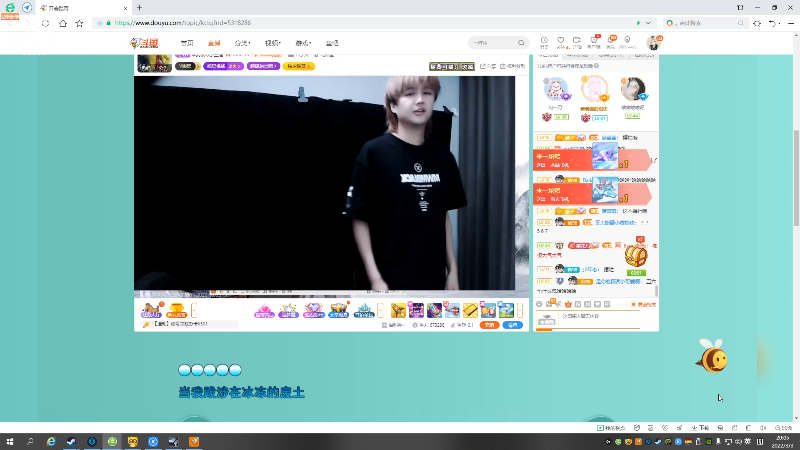Expand the arrow next to the trophy icon
This screenshot has height=450, width=800.
194,310
